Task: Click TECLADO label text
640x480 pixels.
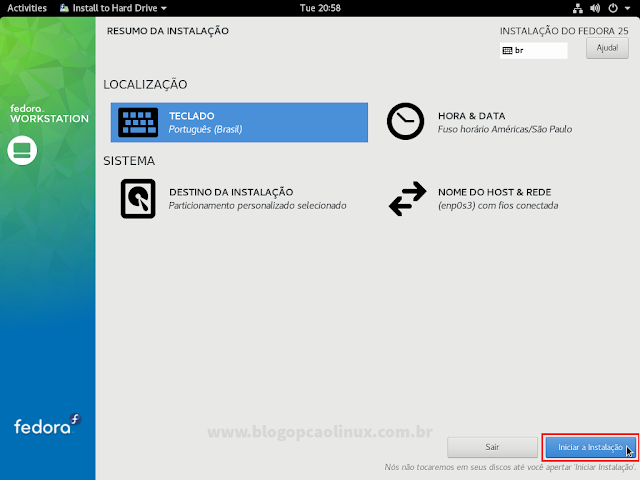Action: click(x=192, y=116)
